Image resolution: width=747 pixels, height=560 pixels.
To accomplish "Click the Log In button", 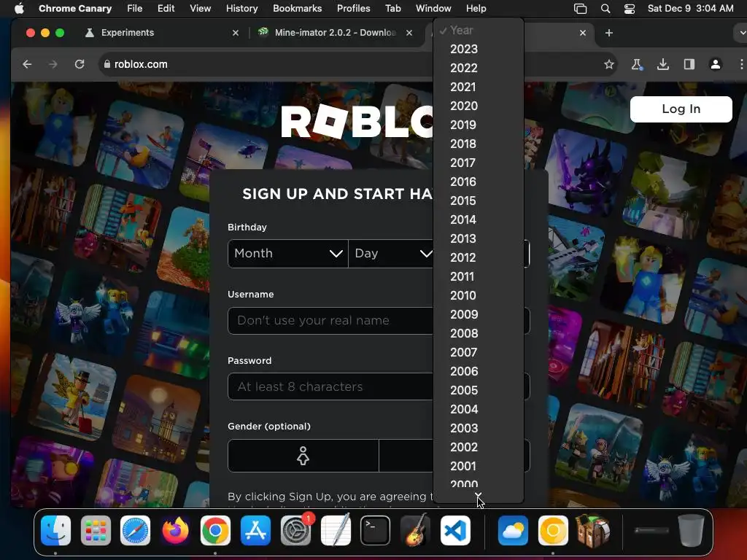I will pos(681,109).
